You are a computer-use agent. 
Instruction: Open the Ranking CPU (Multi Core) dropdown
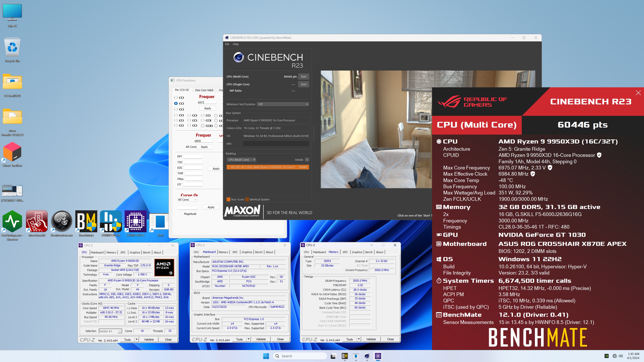(x=241, y=160)
